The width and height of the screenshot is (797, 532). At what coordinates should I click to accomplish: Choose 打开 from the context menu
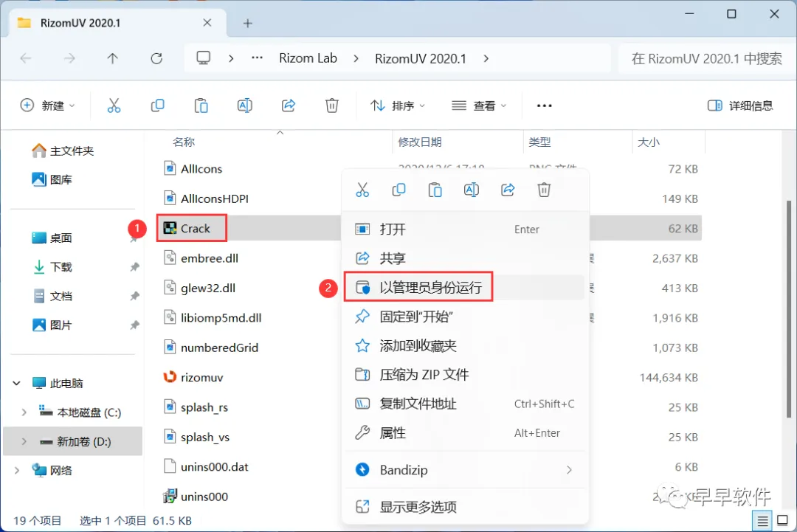[x=465, y=229]
